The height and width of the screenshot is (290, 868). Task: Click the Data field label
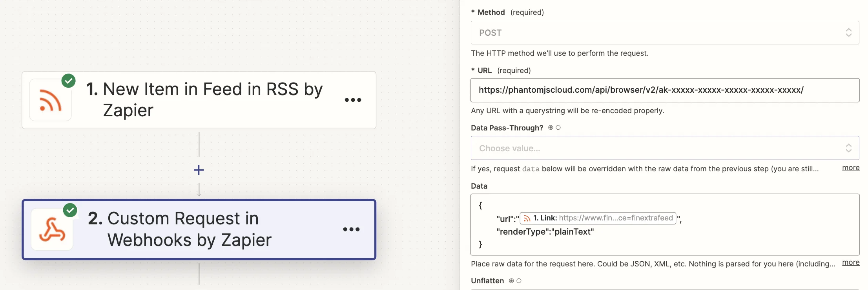(x=479, y=186)
